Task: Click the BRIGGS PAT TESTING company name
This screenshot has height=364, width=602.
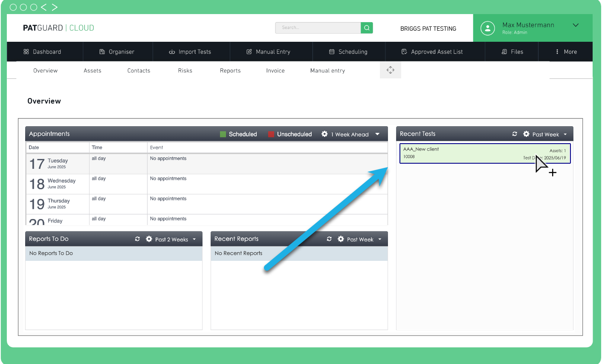Action: pyautogui.click(x=428, y=29)
